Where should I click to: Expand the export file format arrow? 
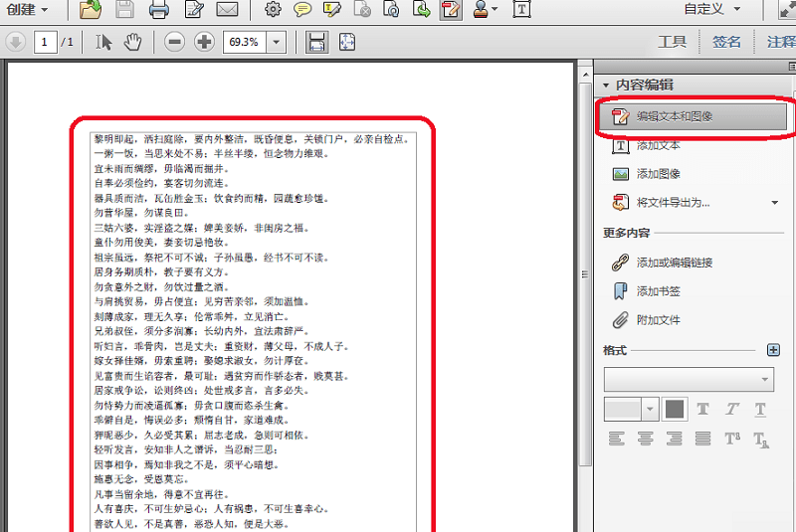tap(775, 203)
